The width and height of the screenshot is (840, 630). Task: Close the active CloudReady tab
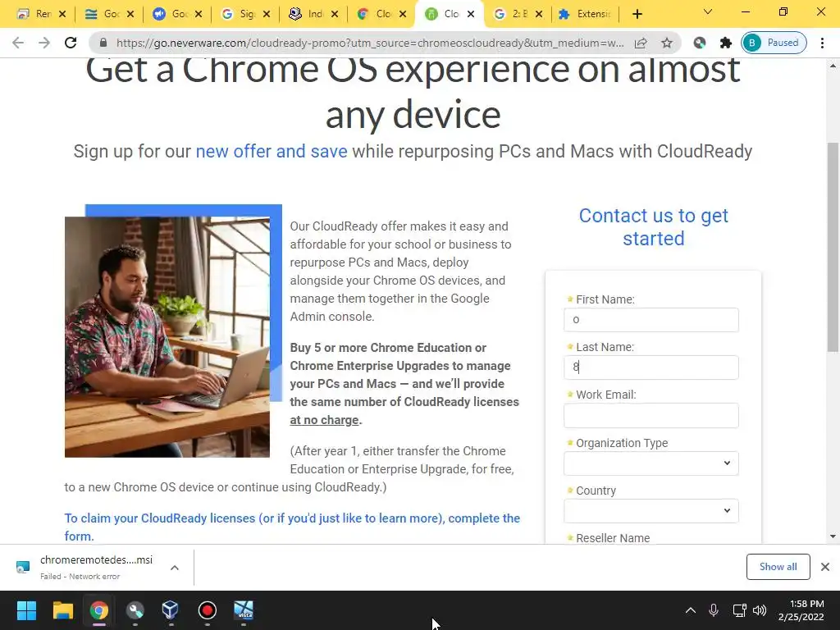pos(471,14)
